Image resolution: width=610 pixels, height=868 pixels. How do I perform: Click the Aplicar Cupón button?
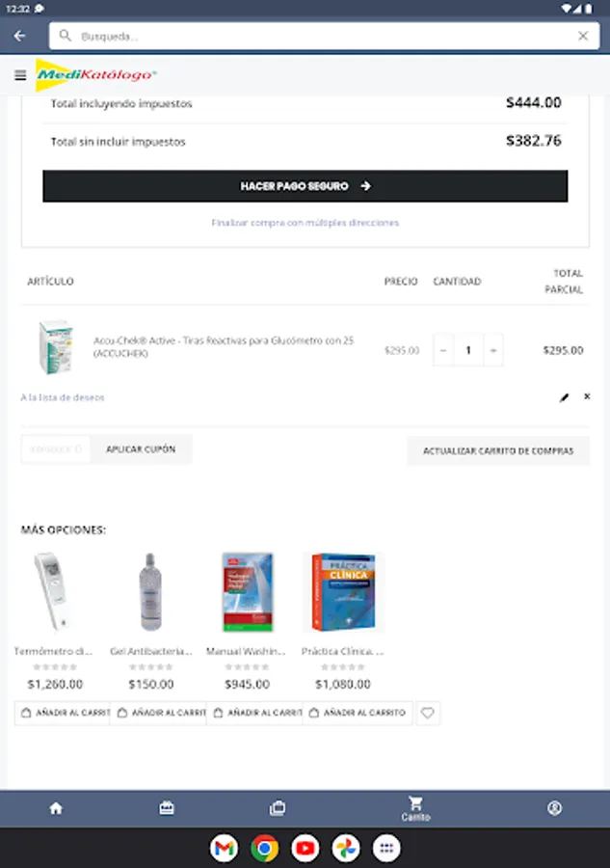[x=141, y=448]
